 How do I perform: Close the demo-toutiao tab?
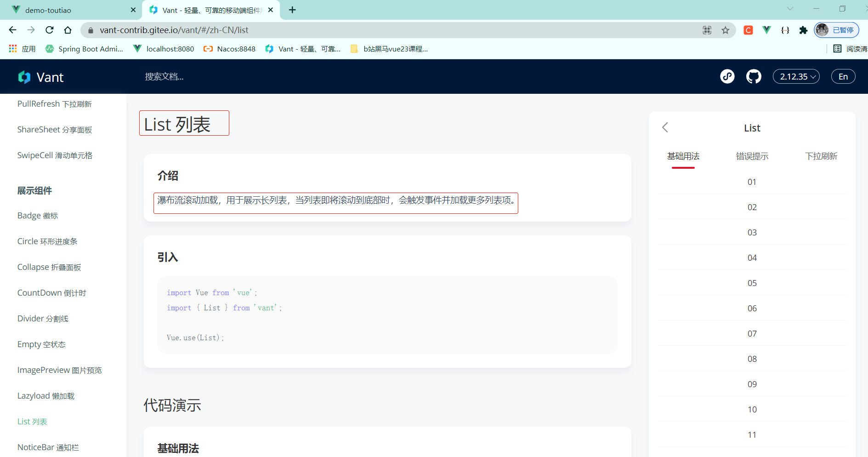tap(133, 10)
